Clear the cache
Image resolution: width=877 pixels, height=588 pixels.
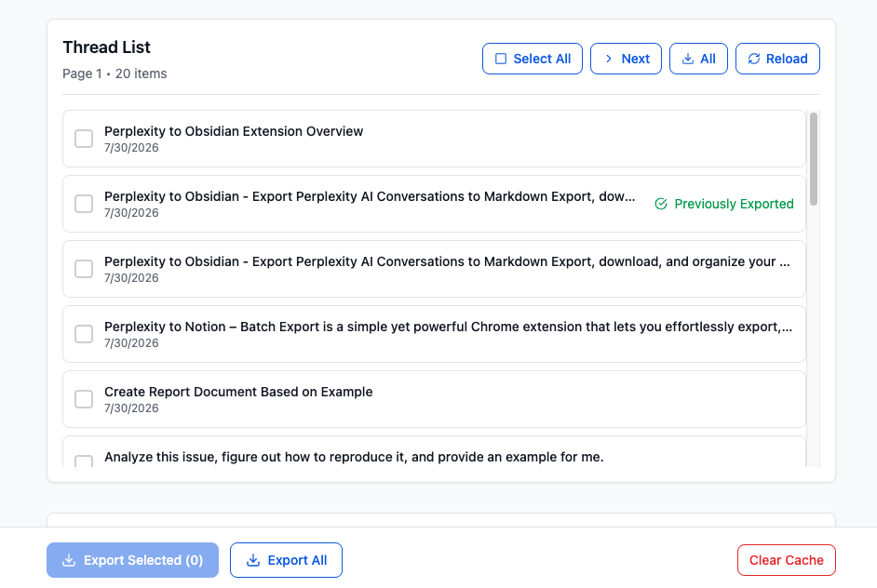(x=787, y=560)
